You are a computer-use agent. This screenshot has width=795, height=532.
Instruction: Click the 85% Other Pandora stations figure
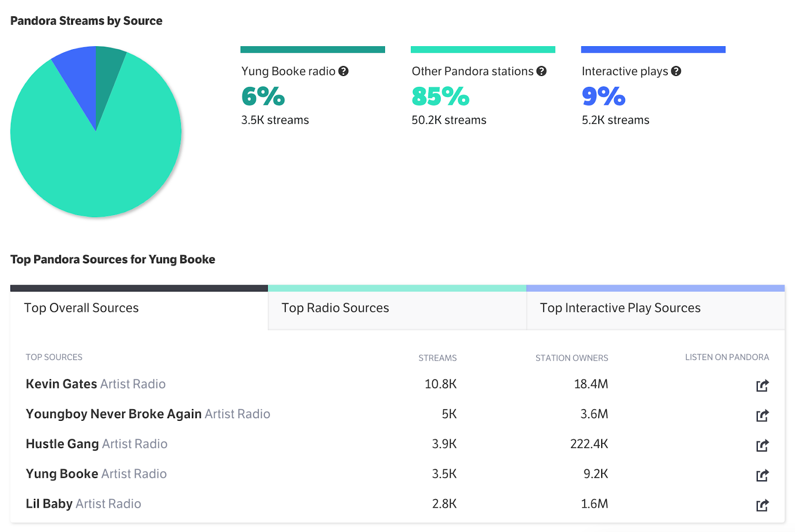click(x=441, y=96)
